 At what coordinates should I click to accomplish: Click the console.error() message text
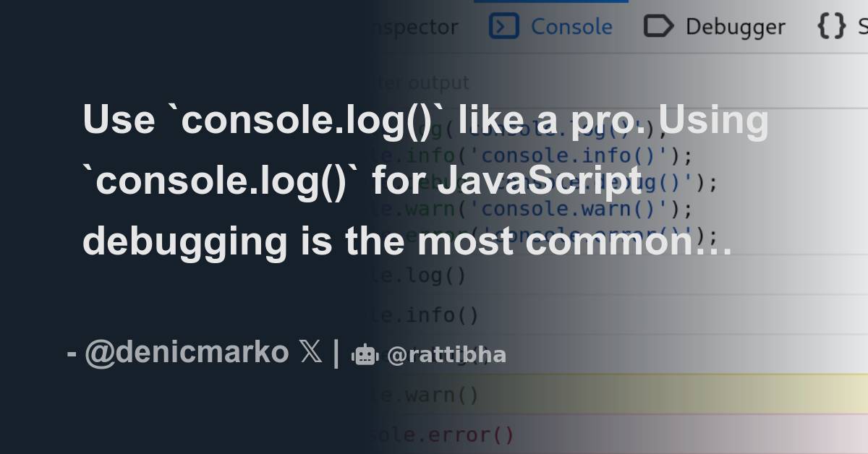pyautogui.click(x=445, y=434)
